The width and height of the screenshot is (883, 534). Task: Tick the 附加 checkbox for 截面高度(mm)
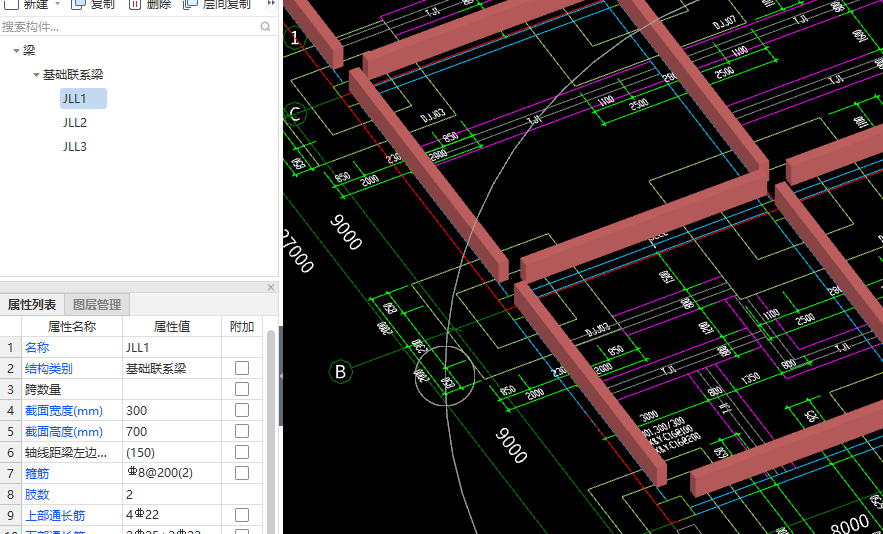242,431
